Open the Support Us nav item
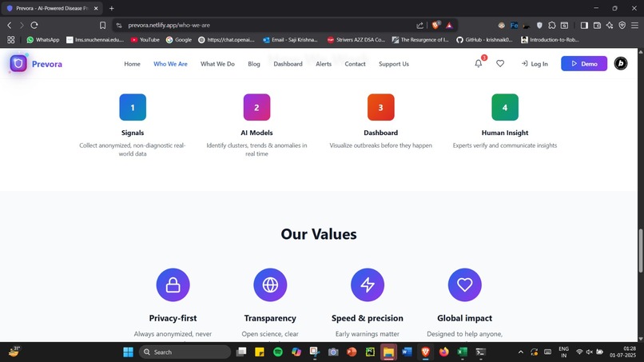This screenshot has height=362, width=644. pyautogui.click(x=394, y=64)
